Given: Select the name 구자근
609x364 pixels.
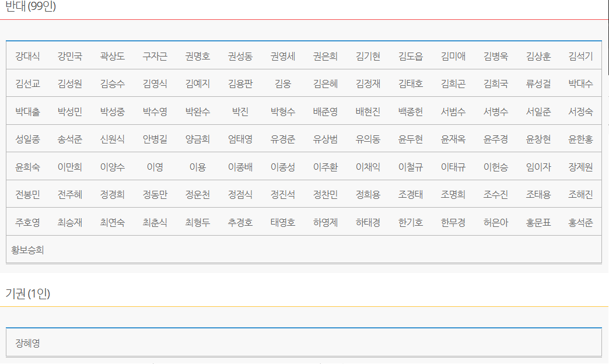Looking at the screenshot, I should 155,57.
